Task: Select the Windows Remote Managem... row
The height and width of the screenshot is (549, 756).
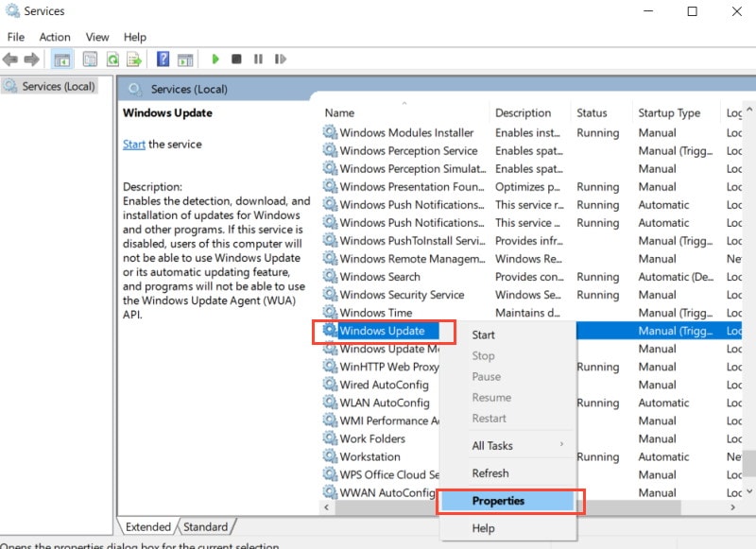Action: click(x=532, y=259)
